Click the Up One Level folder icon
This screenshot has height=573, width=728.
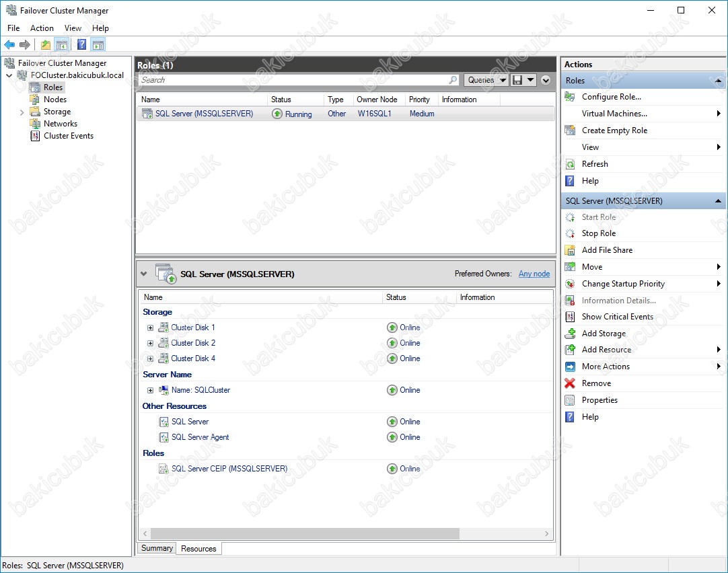(46, 44)
